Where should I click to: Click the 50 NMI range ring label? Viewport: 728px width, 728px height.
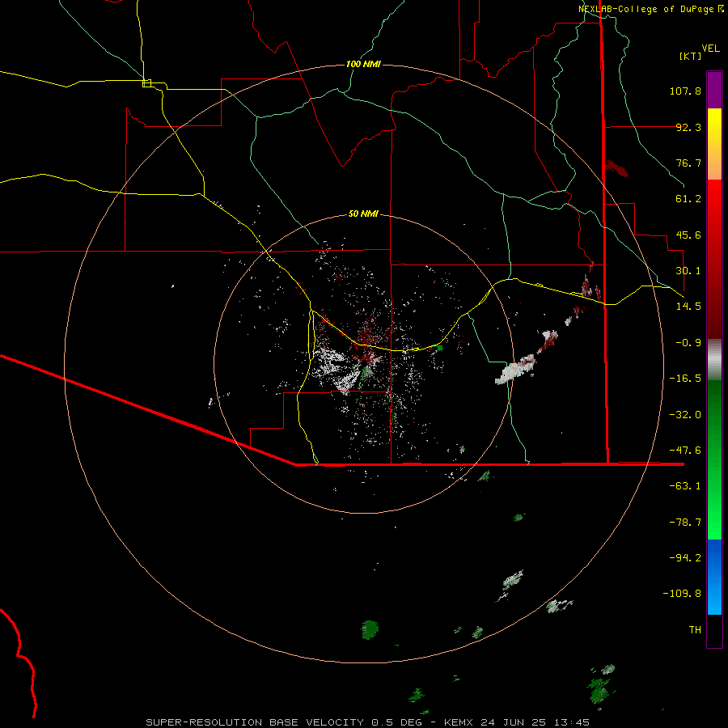(363, 214)
